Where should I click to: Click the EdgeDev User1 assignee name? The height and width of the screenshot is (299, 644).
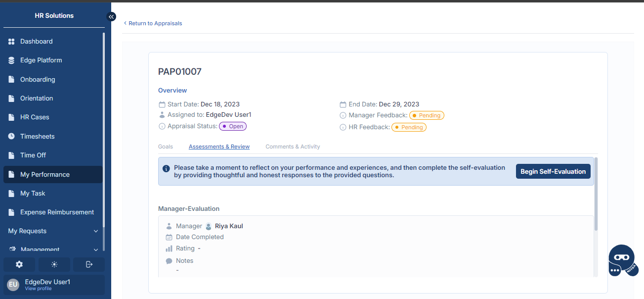(x=229, y=114)
